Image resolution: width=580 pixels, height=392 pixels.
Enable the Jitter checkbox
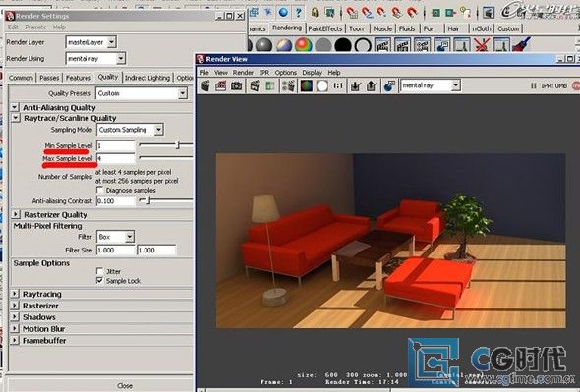point(99,271)
